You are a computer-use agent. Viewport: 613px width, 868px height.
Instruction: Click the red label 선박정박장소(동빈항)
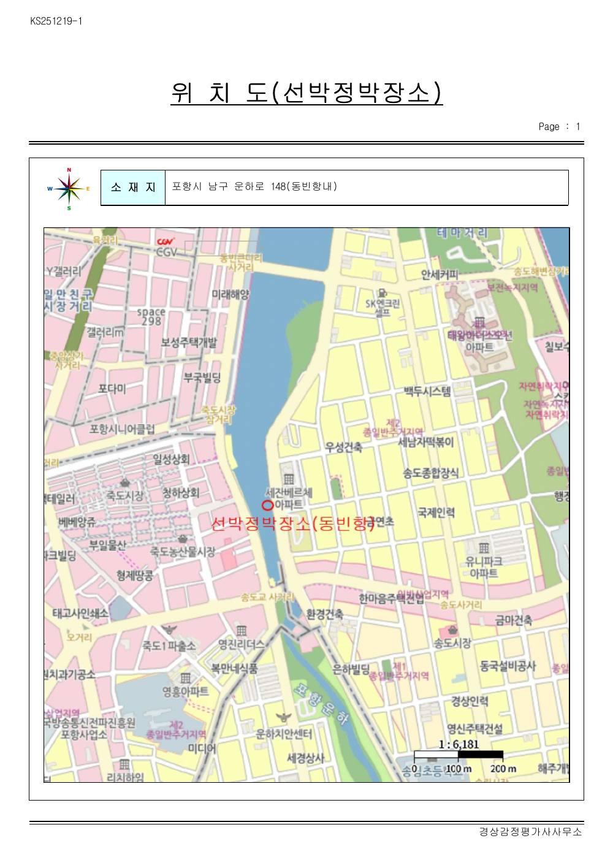(x=293, y=524)
